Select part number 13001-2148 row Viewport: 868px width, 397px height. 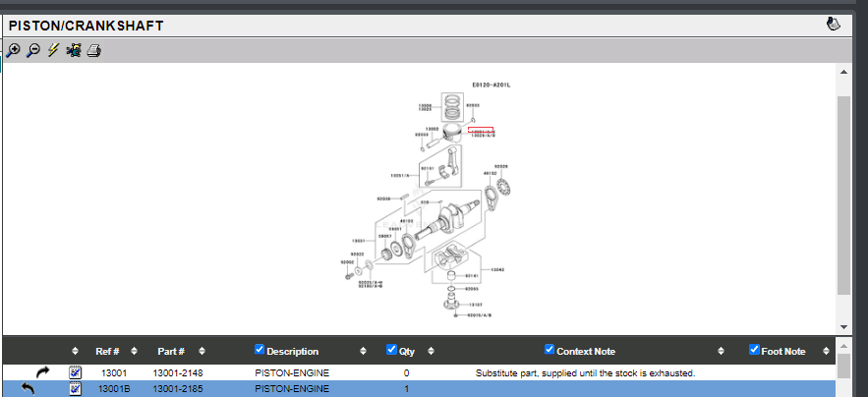178,373
